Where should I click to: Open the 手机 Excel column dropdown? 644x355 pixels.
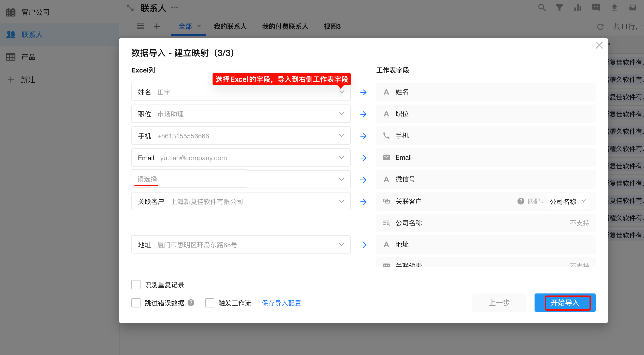[241, 136]
